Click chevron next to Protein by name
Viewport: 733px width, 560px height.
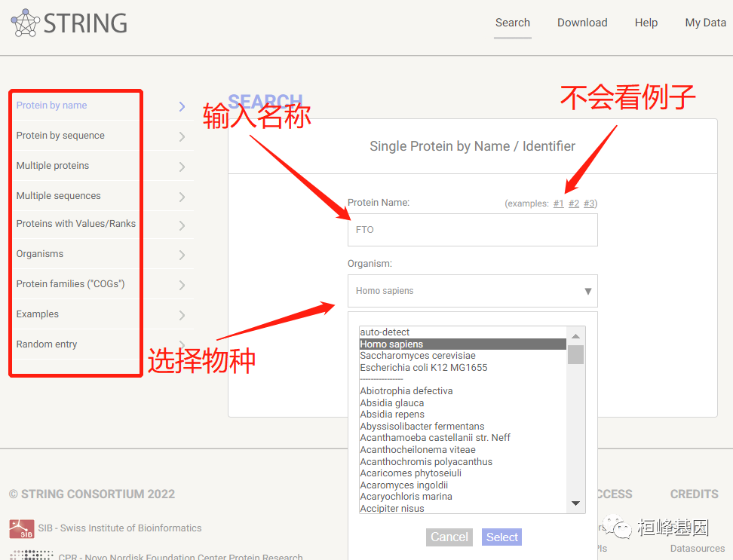tap(182, 106)
